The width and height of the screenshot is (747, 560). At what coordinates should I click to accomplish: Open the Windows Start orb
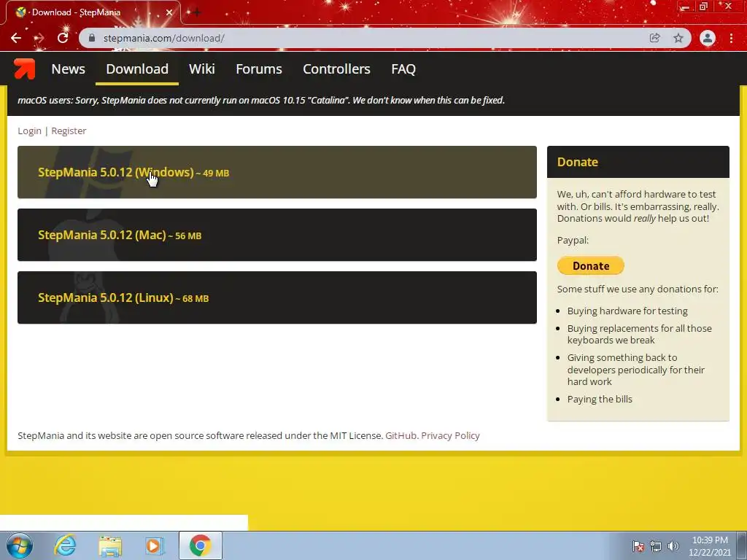coord(20,545)
